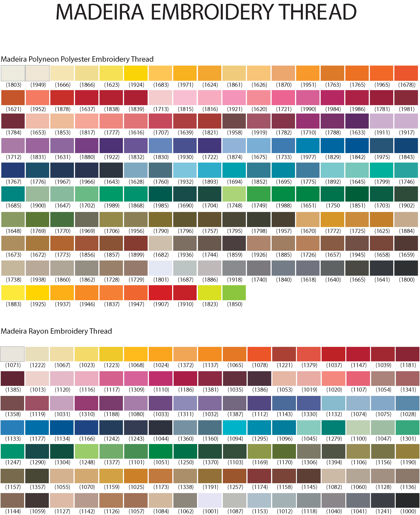Select the bright green Rayon swatch 1051
This screenshot has height=515, width=420.
pos(160,451)
